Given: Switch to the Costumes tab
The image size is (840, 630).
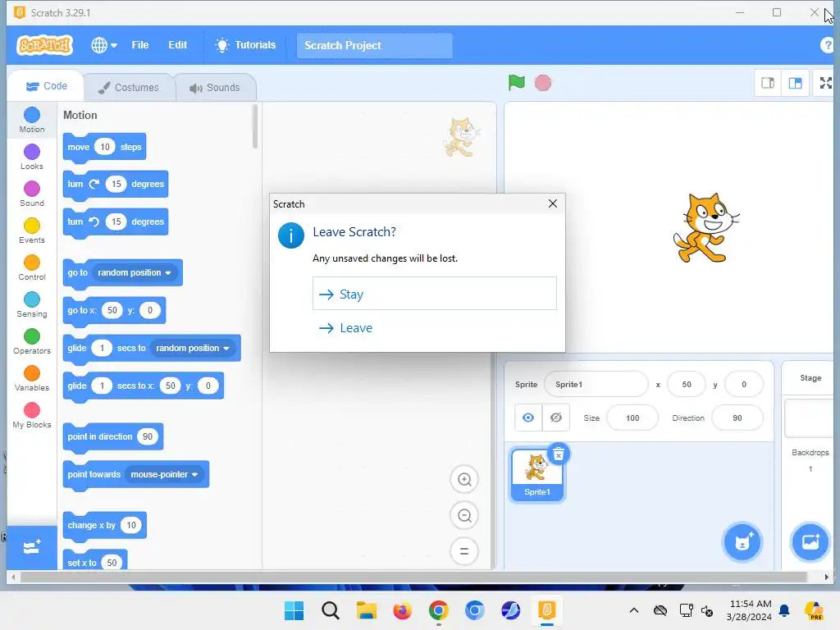Looking at the screenshot, I should point(129,87).
